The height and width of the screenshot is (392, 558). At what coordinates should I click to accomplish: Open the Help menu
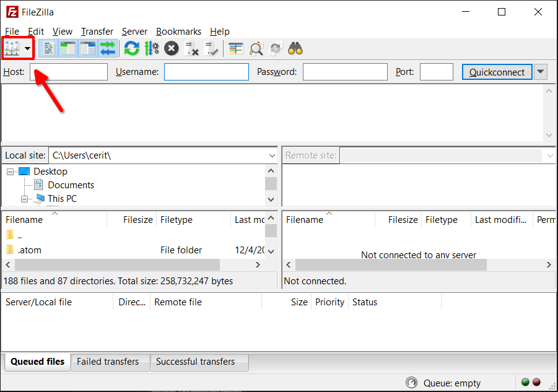pos(220,32)
